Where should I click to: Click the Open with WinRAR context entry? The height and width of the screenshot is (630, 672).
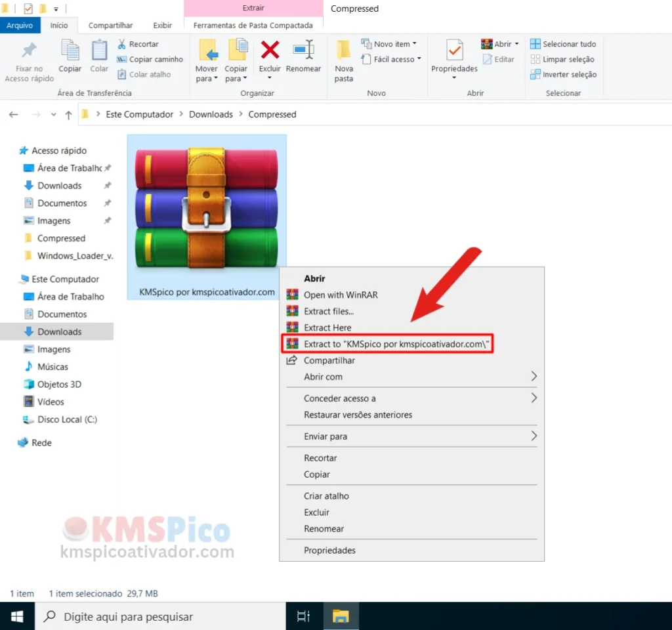pos(341,295)
